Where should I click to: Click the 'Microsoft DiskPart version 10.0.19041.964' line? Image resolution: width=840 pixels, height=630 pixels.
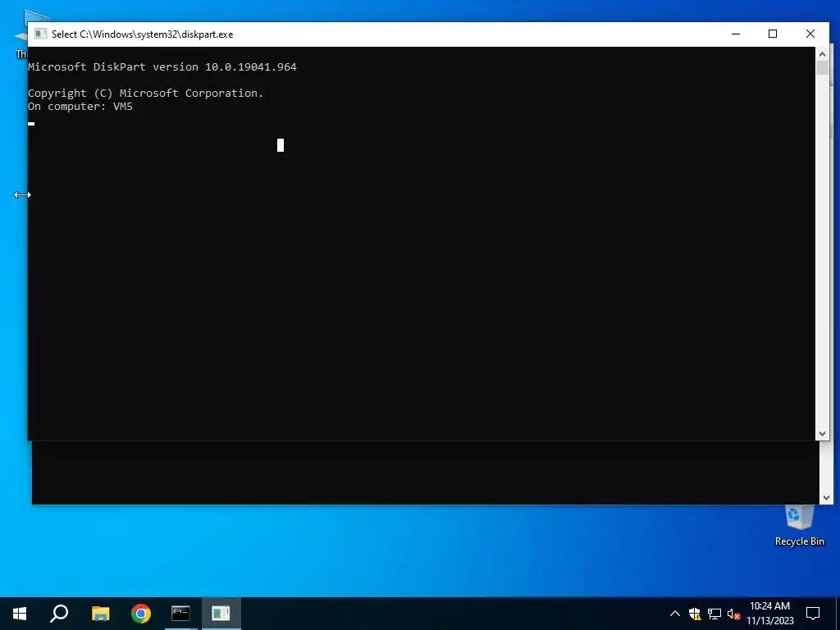point(162,67)
